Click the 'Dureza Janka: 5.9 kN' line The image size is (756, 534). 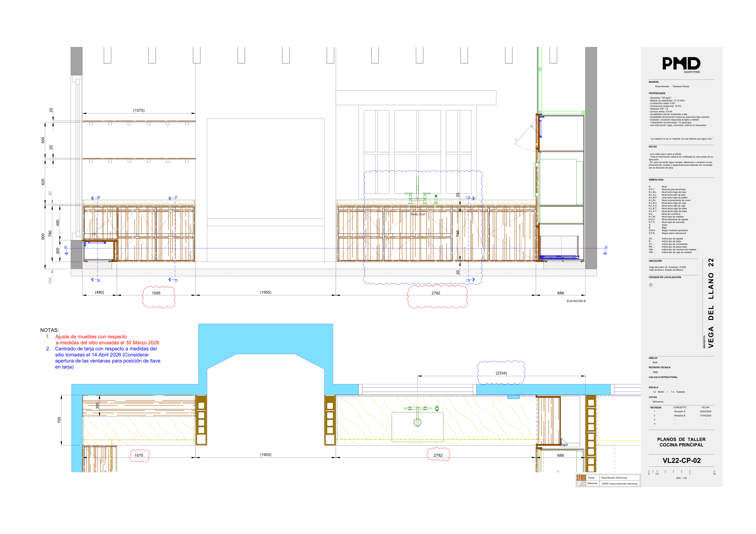click(x=661, y=112)
